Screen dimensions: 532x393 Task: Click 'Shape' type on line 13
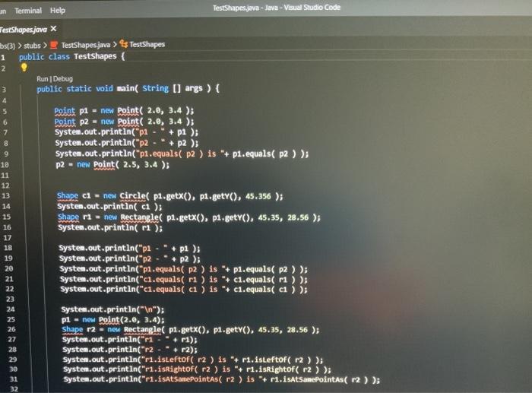click(68, 195)
